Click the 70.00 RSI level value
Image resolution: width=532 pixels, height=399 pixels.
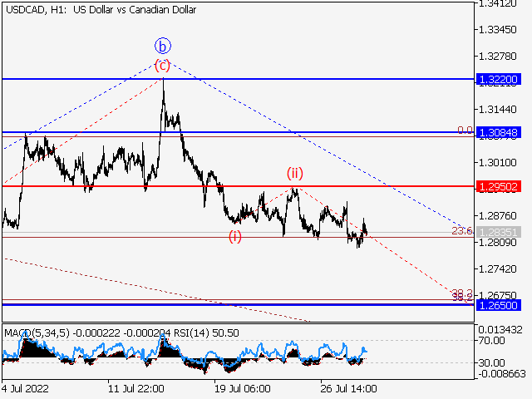491,340
